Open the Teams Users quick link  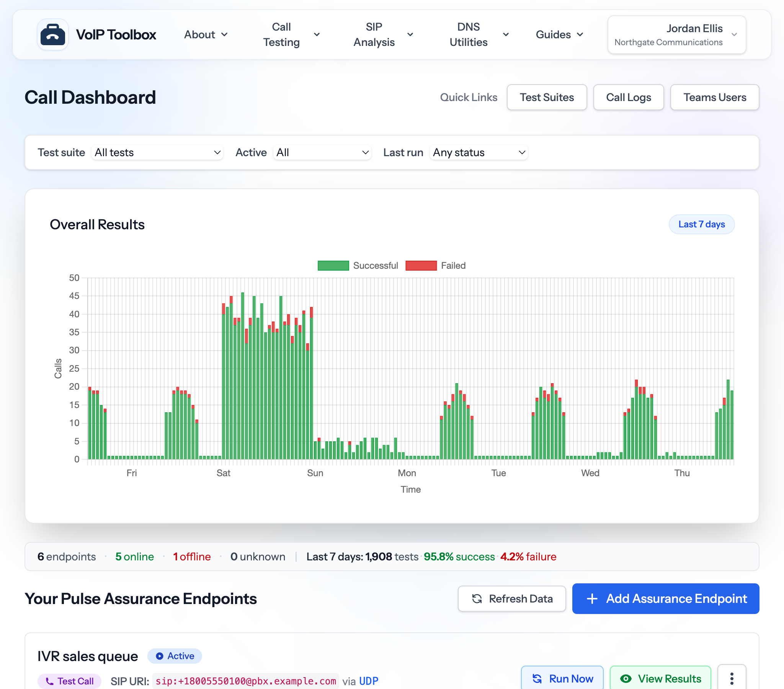tap(714, 98)
